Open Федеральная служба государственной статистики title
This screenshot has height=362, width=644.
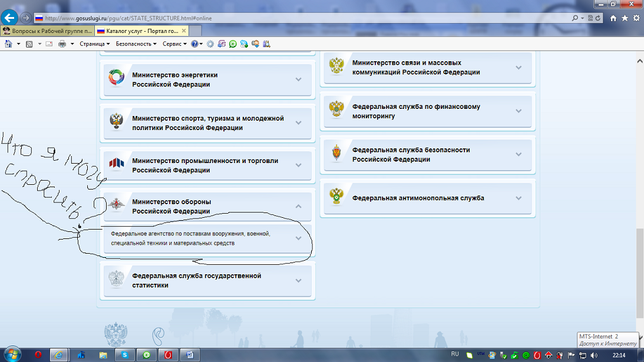click(197, 280)
